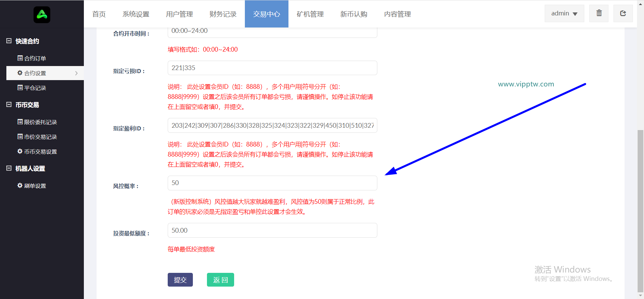Click the 刷单设置 gear icon
This screenshot has width=644, height=299.
(x=20, y=185)
